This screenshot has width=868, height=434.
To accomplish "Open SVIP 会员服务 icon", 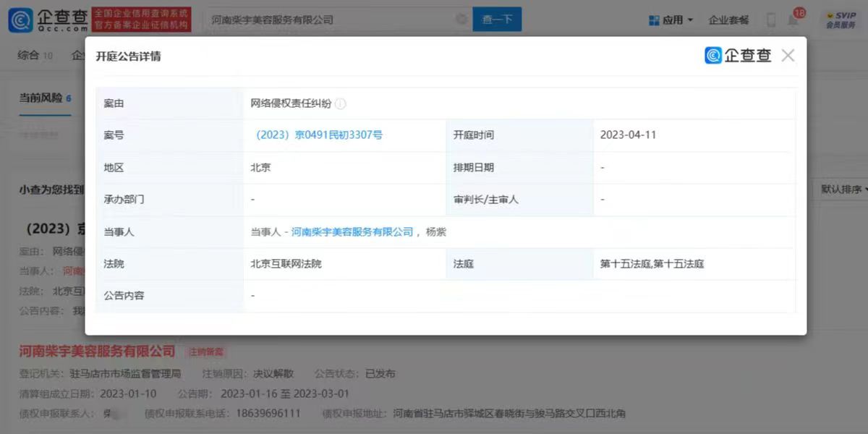I will point(841,20).
